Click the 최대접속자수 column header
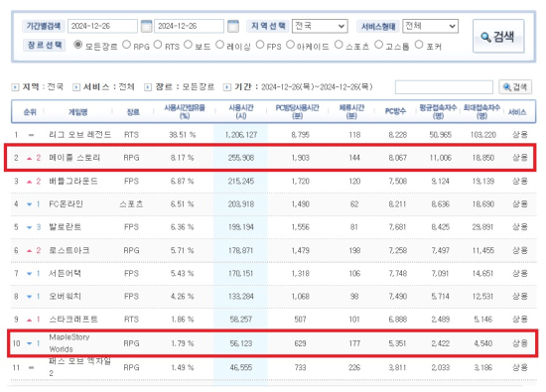The width and height of the screenshot is (546, 392). coord(481,112)
